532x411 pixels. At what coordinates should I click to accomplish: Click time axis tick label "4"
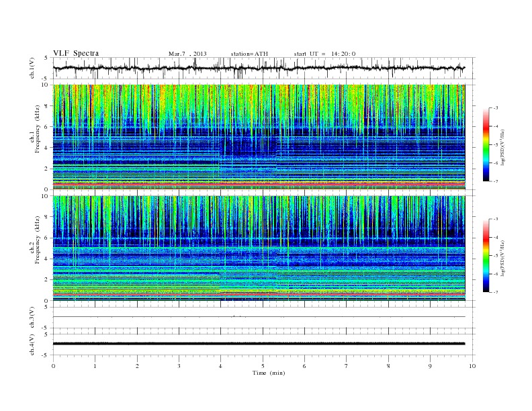pyautogui.click(x=220, y=366)
